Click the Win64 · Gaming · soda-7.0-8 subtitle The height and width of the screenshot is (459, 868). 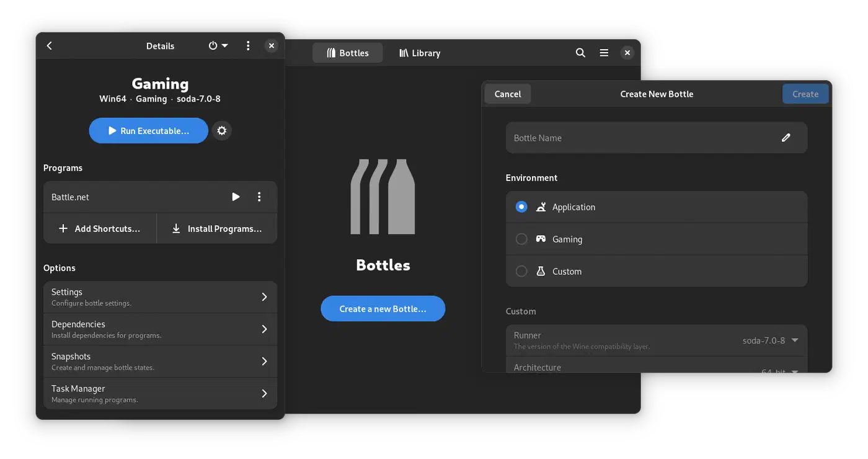click(160, 99)
